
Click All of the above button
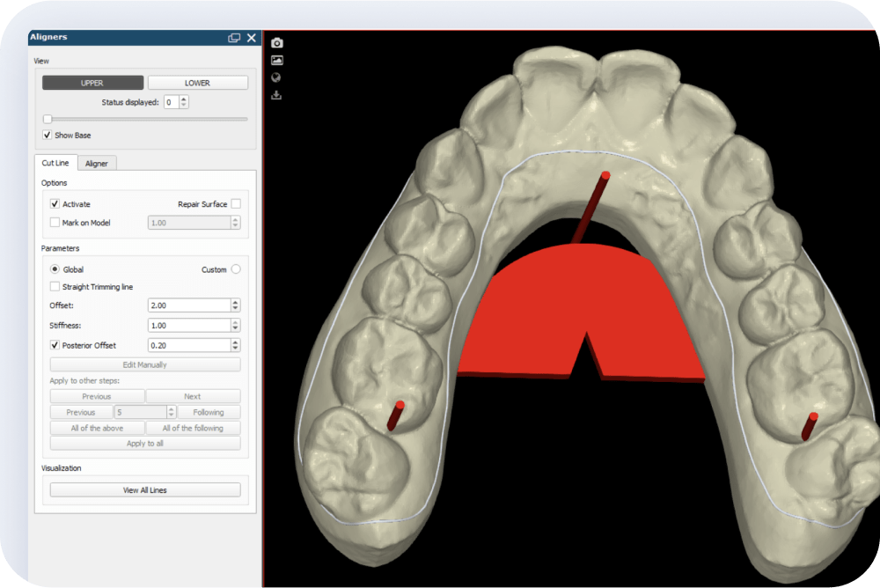[x=97, y=428]
